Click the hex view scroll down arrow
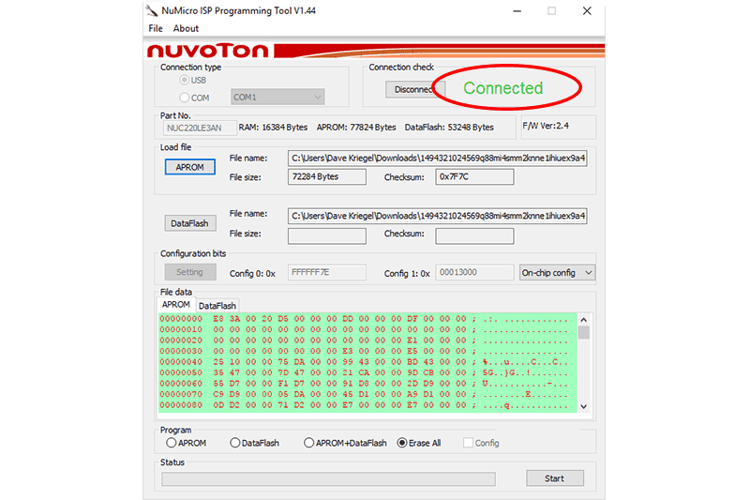 584,406
